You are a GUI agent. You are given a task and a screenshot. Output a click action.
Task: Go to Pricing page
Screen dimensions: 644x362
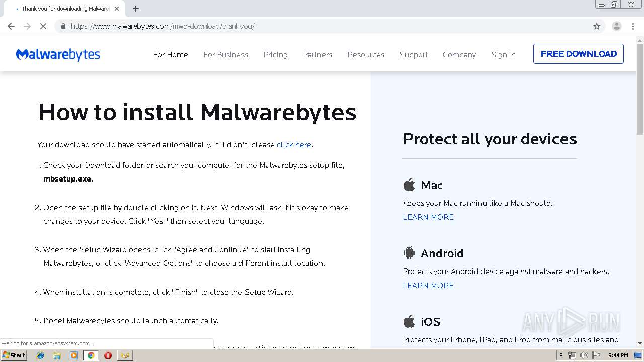[276, 55]
